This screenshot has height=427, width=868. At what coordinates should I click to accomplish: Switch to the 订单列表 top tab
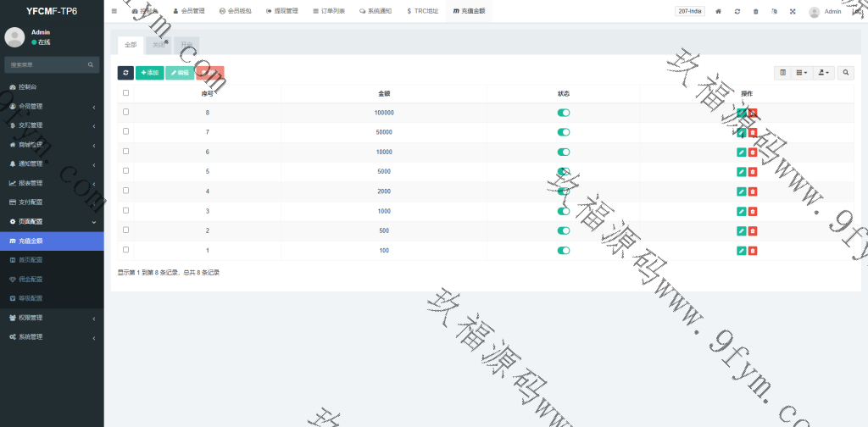pyautogui.click(x=329, y=11)
